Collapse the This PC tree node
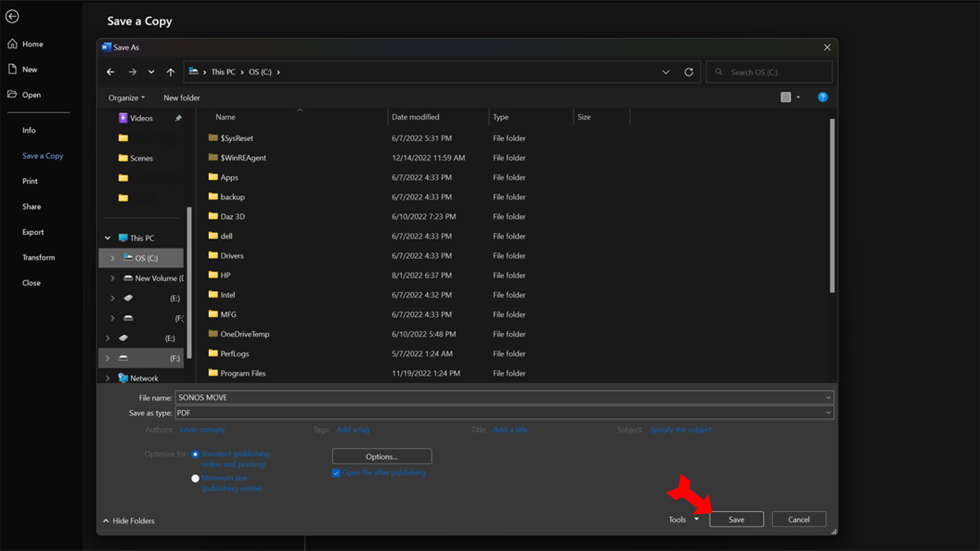 [108, 238]
